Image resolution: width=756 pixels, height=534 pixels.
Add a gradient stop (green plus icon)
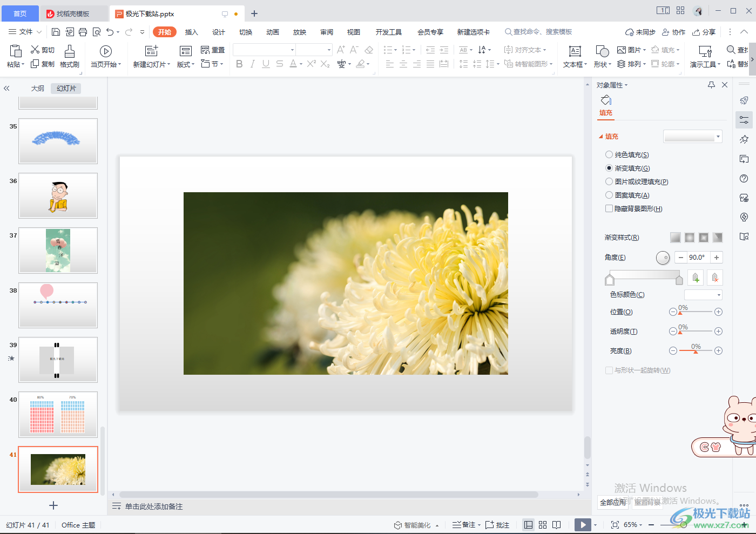click(696, 278)
